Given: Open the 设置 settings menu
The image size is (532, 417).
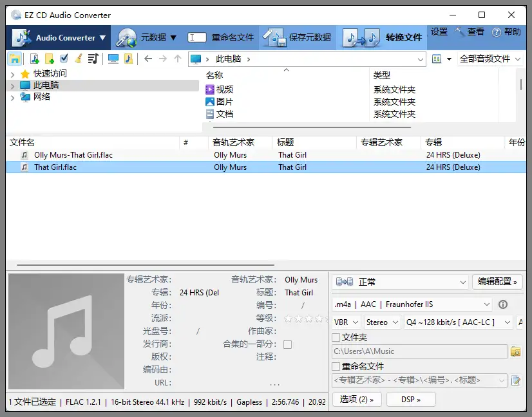Looking at the screenshot, I should [x=439, y=32].
